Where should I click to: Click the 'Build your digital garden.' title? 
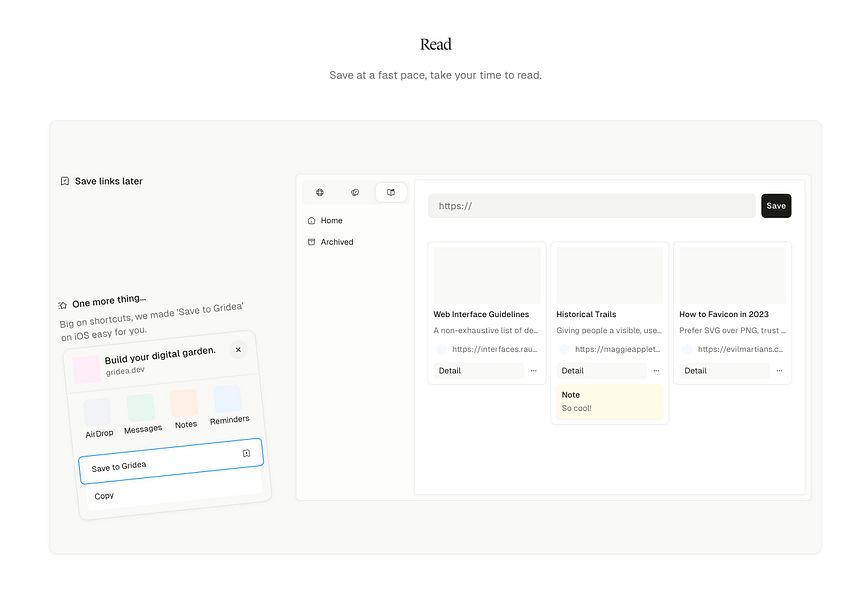pyautogui.click(x=160, y=355)
